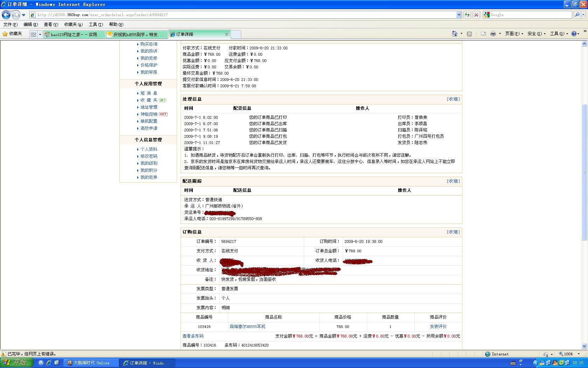The height and width of the screenshot is (368, 588).
Task: Collapse the 处理信息 section
Action: [x=453, y=99]
